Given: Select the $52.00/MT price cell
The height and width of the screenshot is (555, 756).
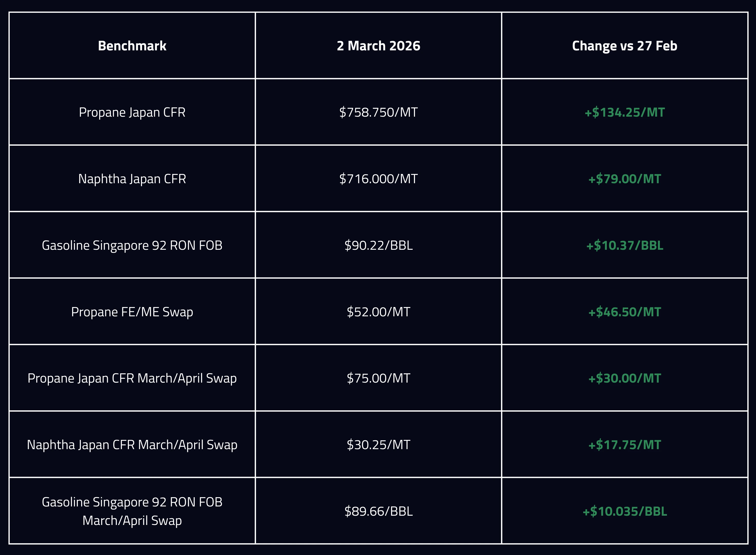Looking at the screenshot, I should click(378, 312).
